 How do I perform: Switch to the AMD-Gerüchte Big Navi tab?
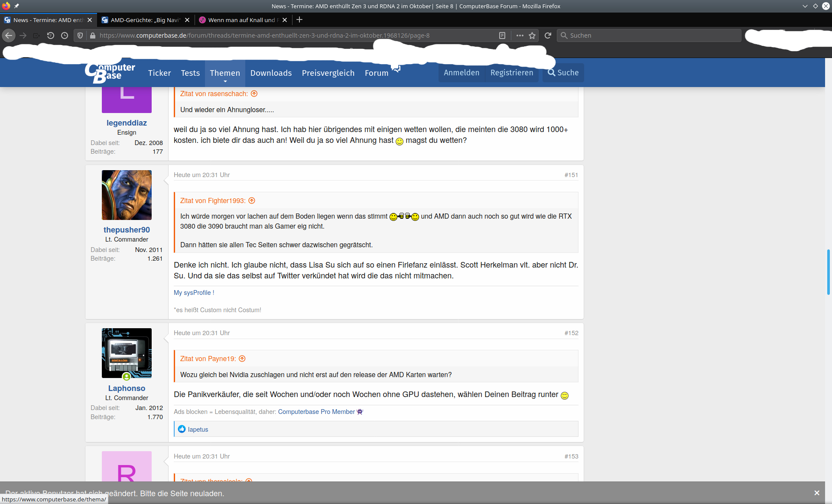coord(143,20)
